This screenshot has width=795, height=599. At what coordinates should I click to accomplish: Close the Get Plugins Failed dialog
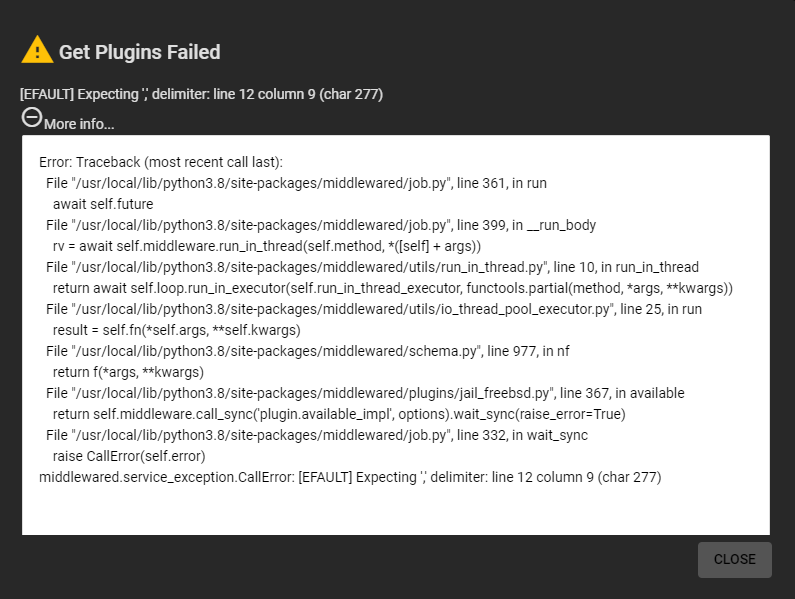tap(735, 559)
